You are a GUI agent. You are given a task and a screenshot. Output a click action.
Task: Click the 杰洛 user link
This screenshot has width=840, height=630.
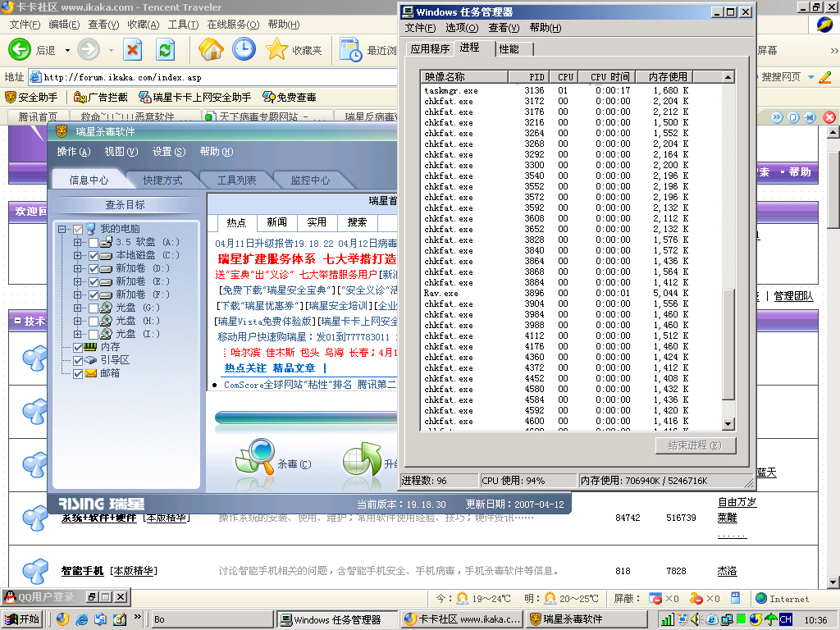(x=727, y=571)
